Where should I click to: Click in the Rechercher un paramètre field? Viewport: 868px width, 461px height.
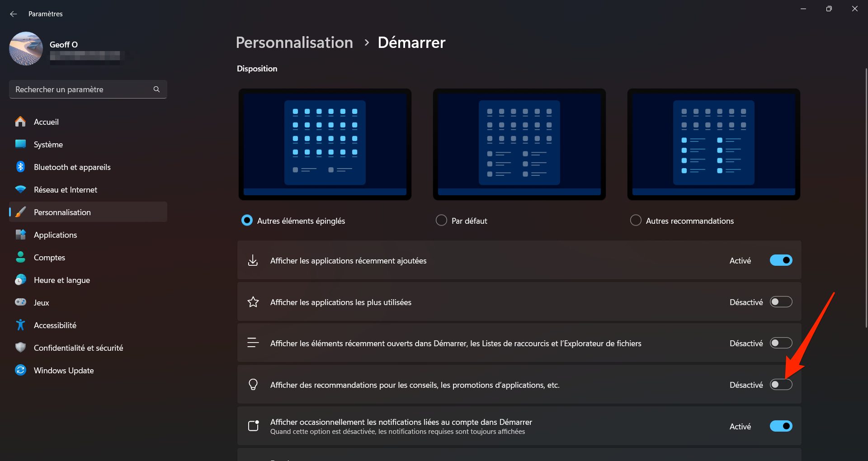[81, 89]
